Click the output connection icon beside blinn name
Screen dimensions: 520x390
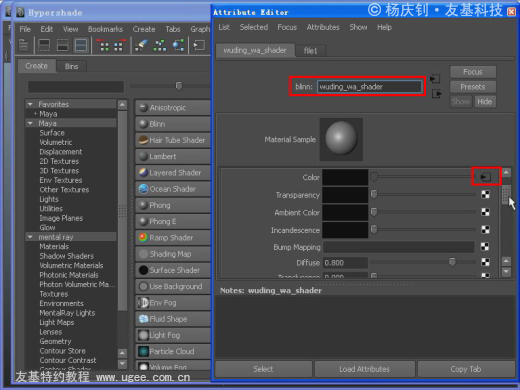pyautogui.click(x=436, y=94)
